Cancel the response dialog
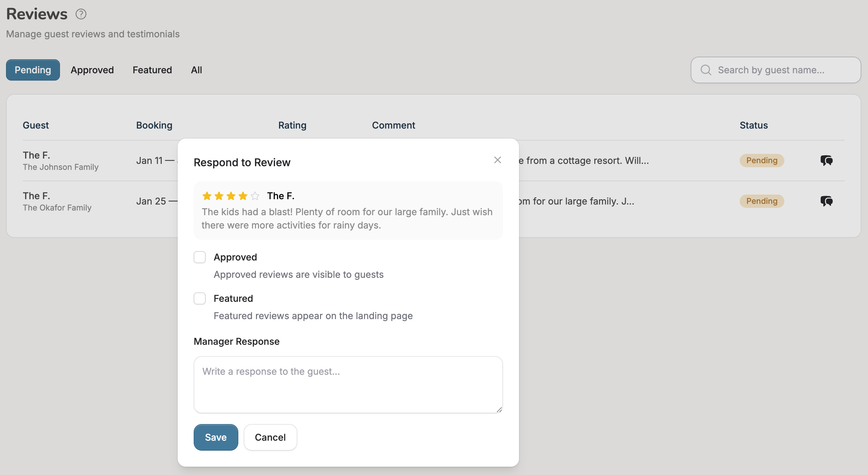Viewport: 868px width, 475px height. coord(270,437)
